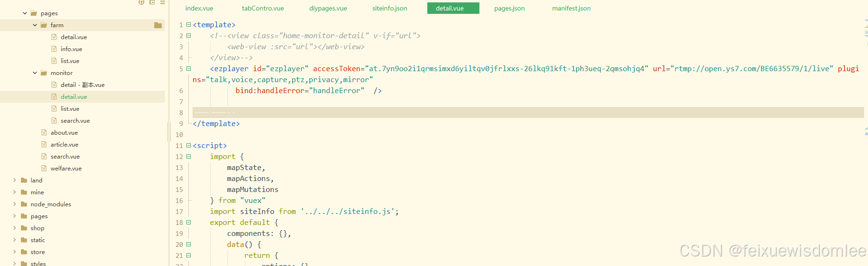Expand the node_modules folder chevron
Viewport: 868px width, 266px height.
click(x=14, y=204)
